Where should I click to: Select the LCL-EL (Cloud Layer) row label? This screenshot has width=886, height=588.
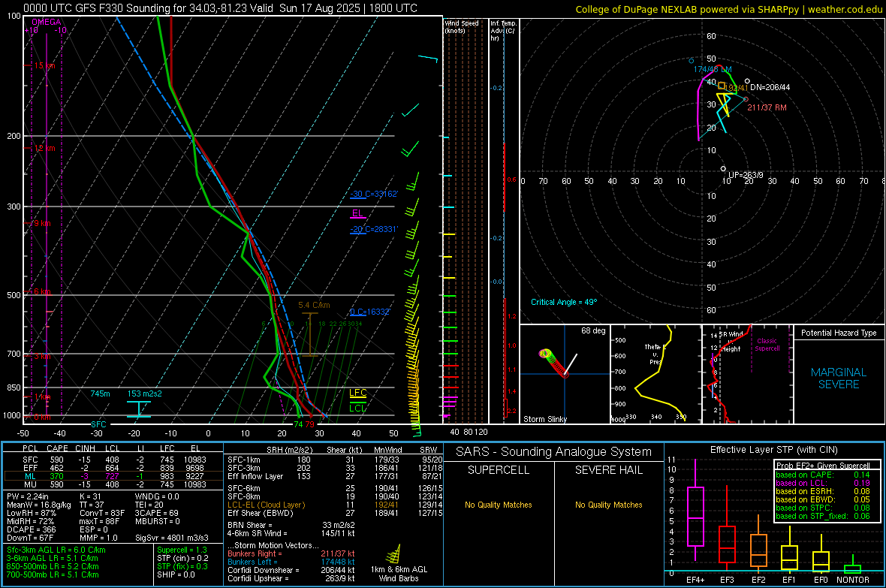[x=266, y=505]
